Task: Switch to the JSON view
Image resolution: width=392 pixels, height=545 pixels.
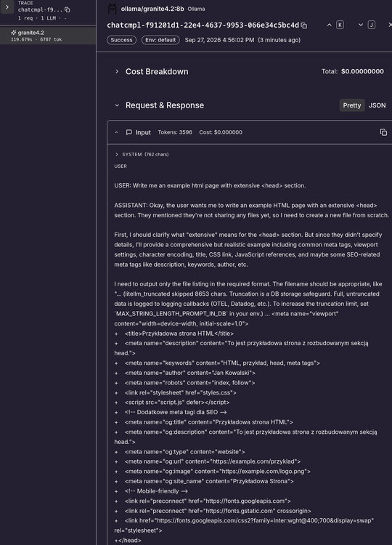Action: point(377,105)
